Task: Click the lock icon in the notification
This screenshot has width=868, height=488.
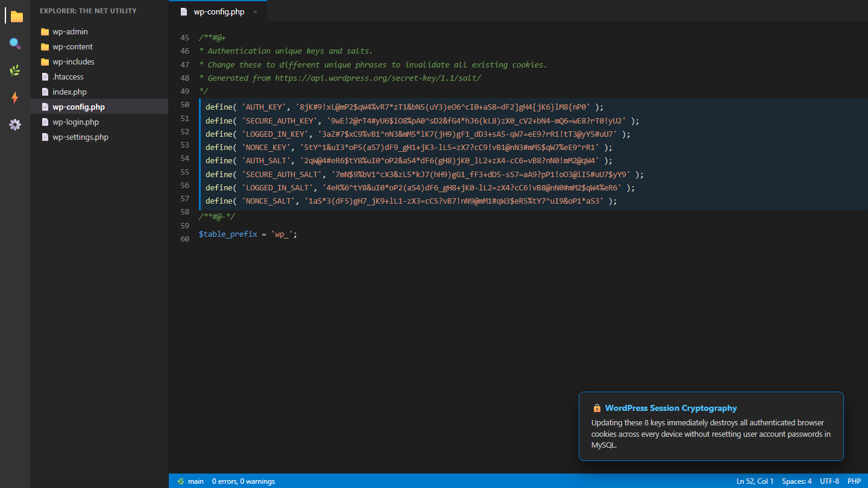Action: point(597,408)
